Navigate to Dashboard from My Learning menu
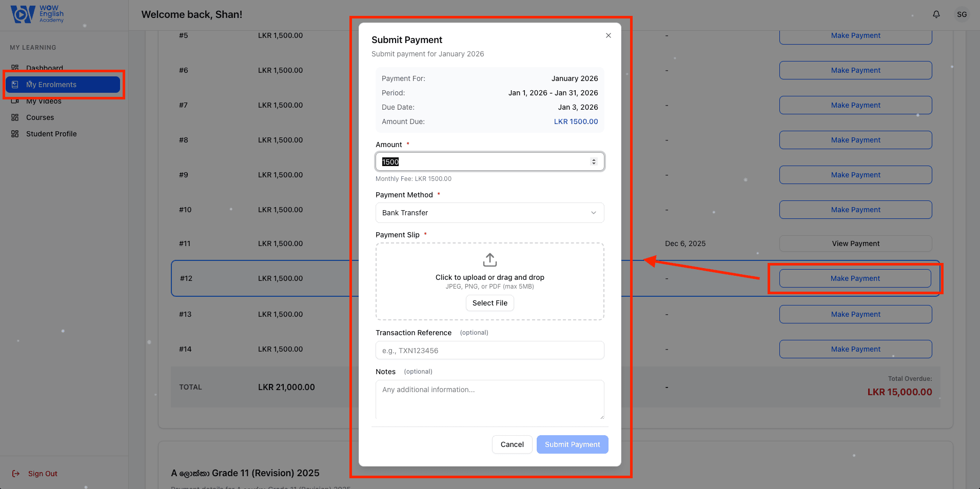The height and width of the screenshot is (489, 980). [x=44, y=68]
